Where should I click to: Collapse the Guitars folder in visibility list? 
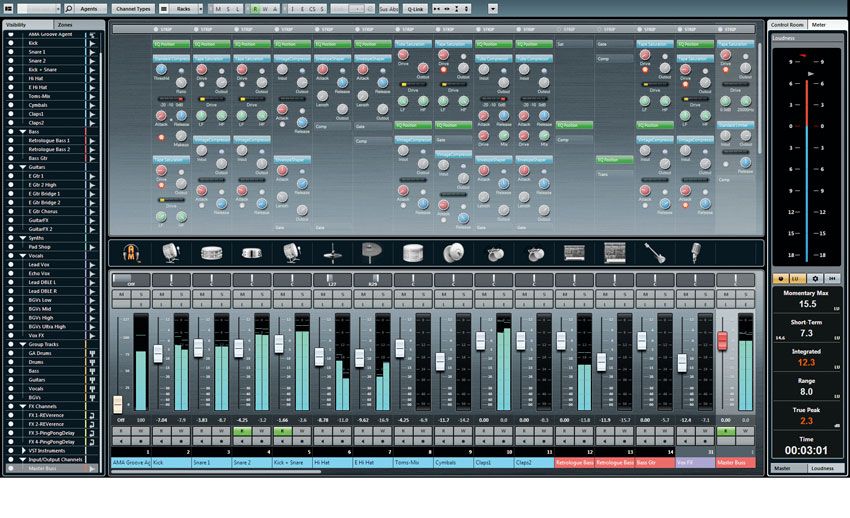pos(23,167)
